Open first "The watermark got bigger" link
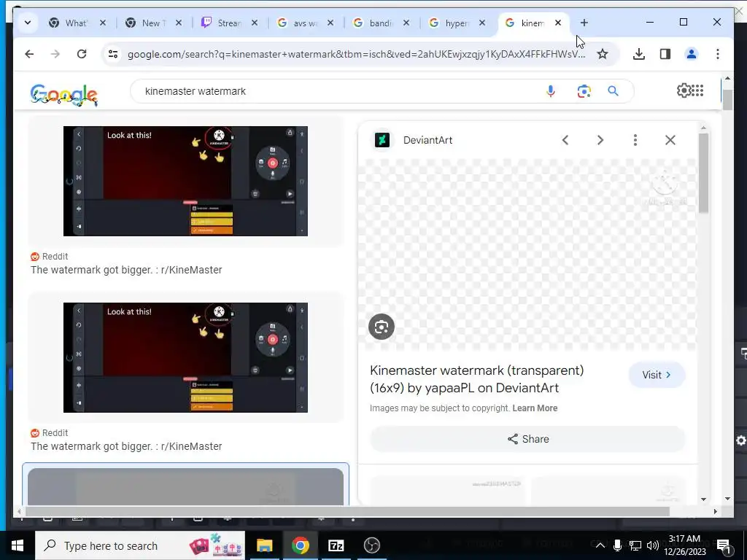This screenshot has width=747, height=560. pyautogui.click(x=126, y=270)
